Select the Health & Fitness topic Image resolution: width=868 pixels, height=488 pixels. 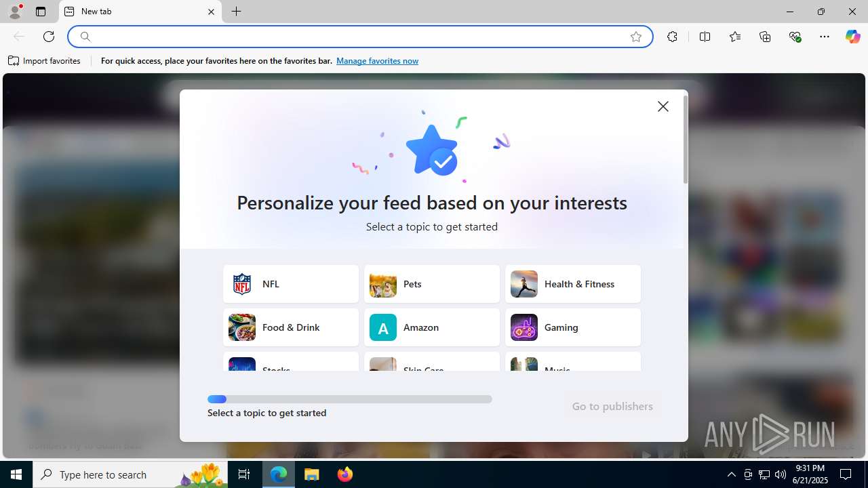(573, 284)
